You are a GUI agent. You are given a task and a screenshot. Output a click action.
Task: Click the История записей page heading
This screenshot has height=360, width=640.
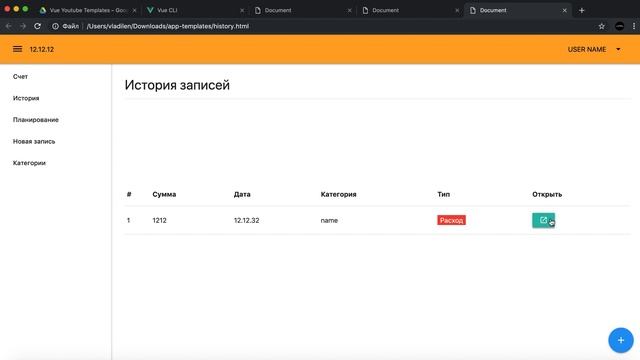177,85
